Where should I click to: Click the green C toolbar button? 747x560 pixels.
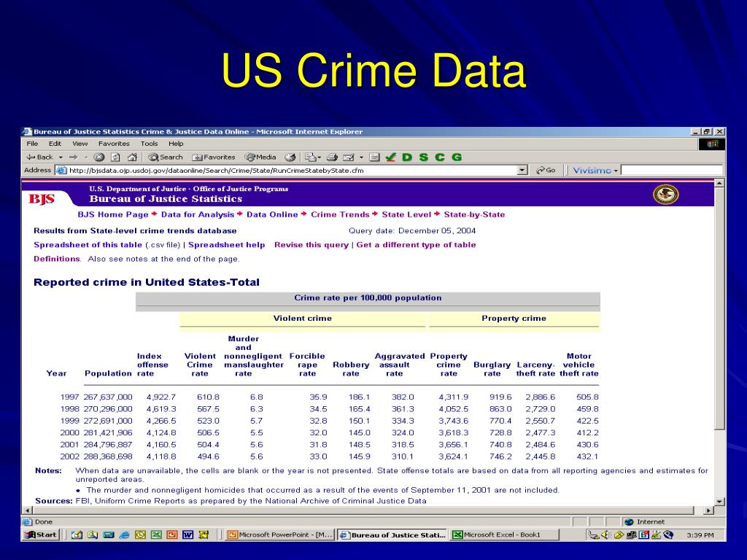click(440, 157)
